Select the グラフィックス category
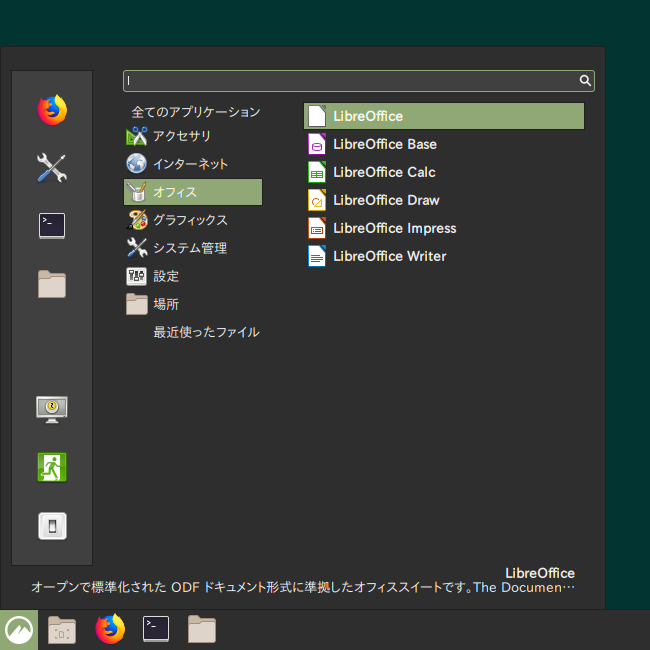The height and width of the screenshot is (650, 650). click(193, 220)
